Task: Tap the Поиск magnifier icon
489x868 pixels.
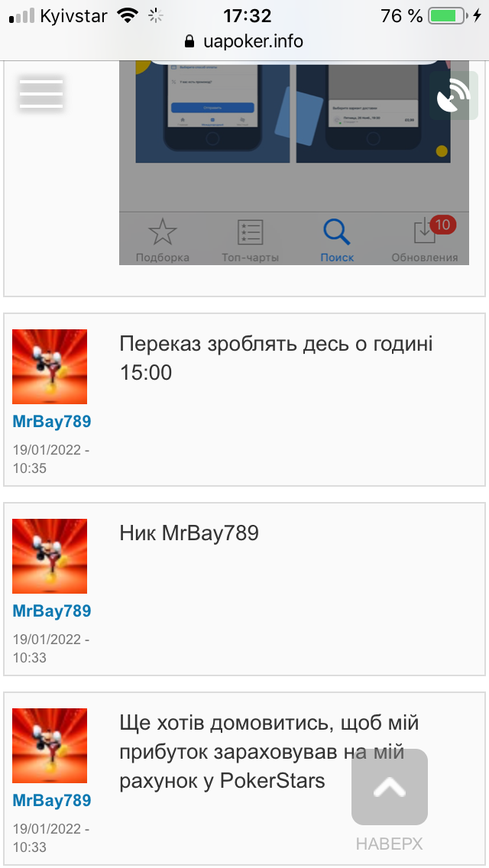Action: pyautogui.click(x=337, y=232)
